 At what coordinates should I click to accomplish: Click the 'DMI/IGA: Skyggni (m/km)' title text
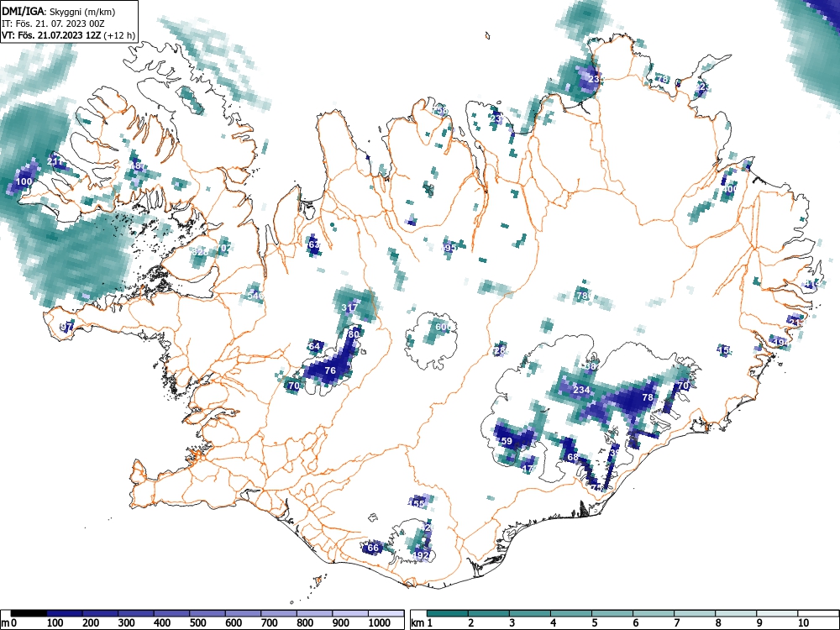59,11
